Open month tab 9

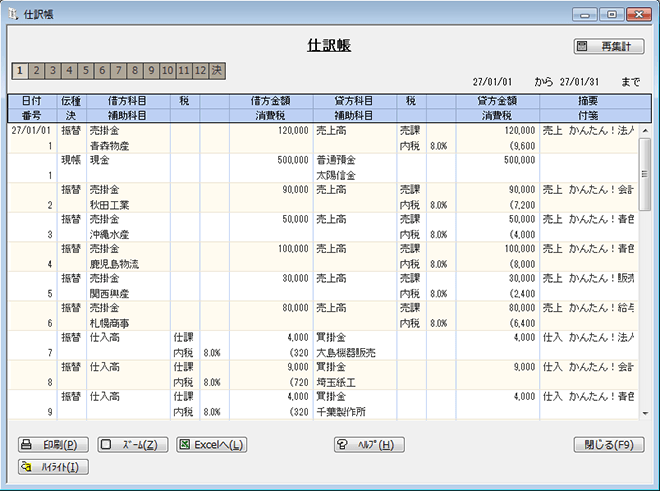point(152,71)
